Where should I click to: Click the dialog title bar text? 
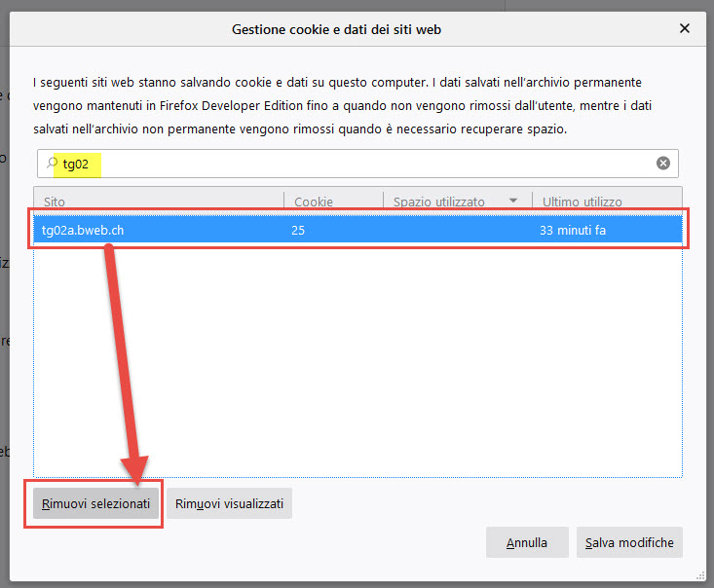(x=336, y=29)
